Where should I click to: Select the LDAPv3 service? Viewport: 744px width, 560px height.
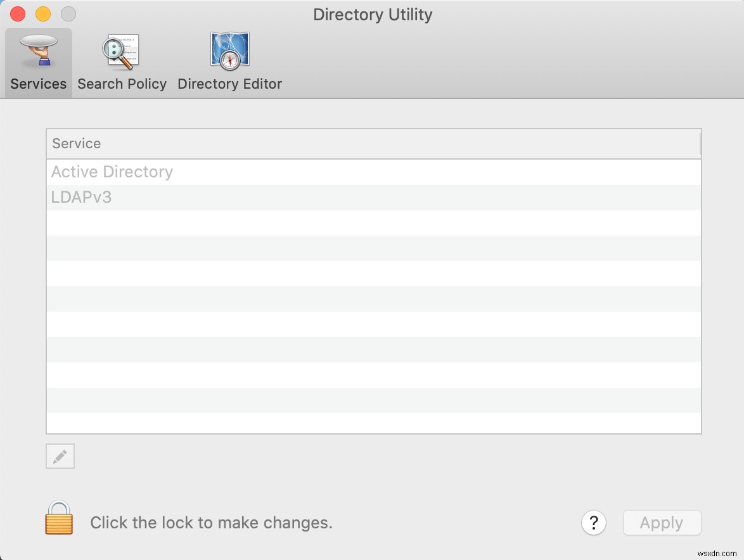point(82,197)
